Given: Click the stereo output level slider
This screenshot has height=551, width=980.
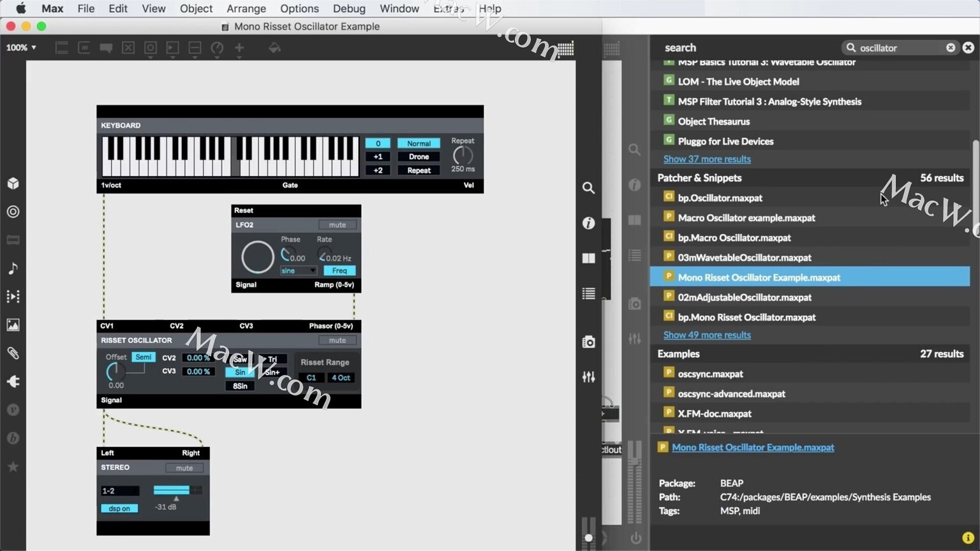Looking at the screenshot, I should (x=177, y=490).
